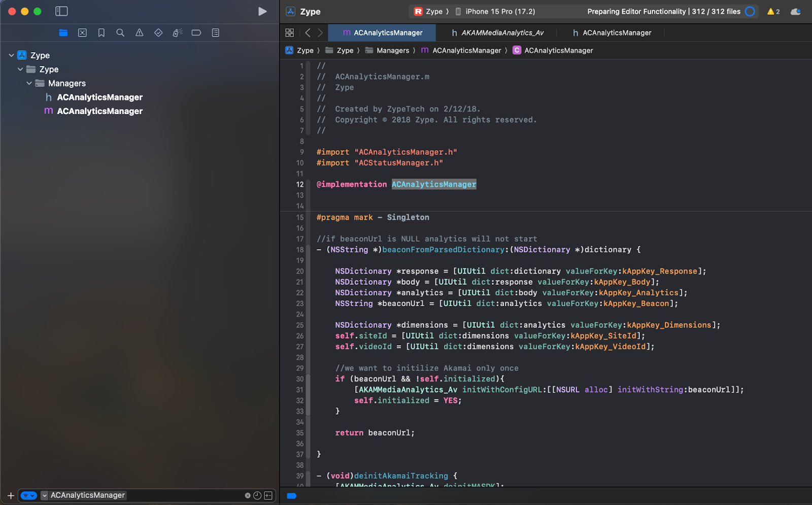Collapse the Managers folder
This screenshot has height=505, width=812.
(x=29, y=83)
